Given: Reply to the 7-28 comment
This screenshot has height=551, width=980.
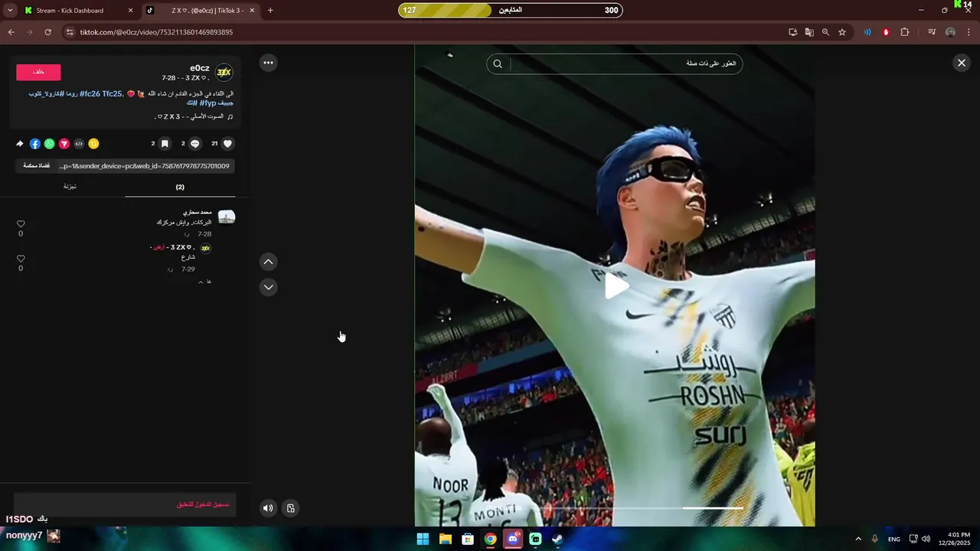Looking at the screenshot, I should (186, 234).
